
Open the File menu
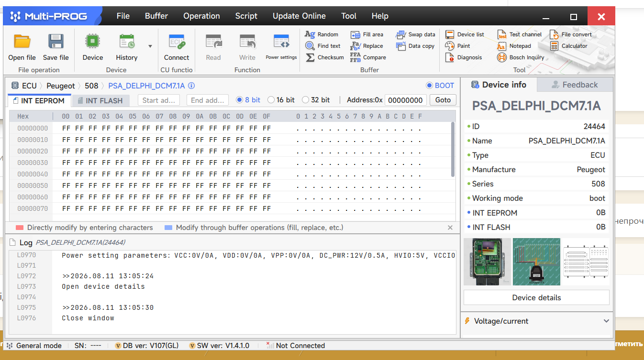pos(123,16)
